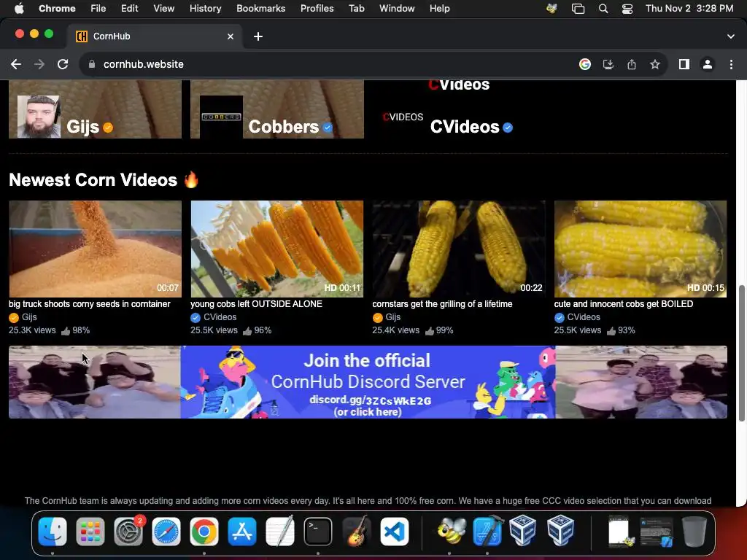Click the bee icon in menu bar

(551, 9)
